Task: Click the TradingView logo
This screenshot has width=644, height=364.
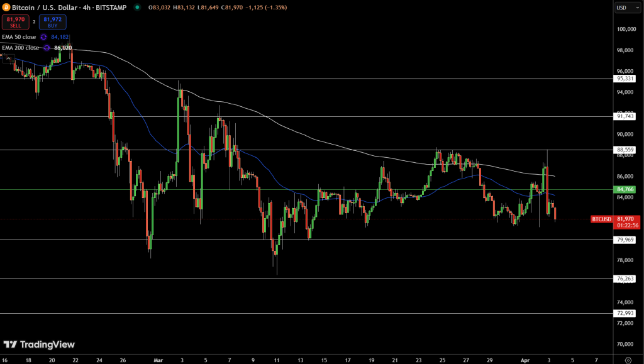Action: (x=39, y=345)
